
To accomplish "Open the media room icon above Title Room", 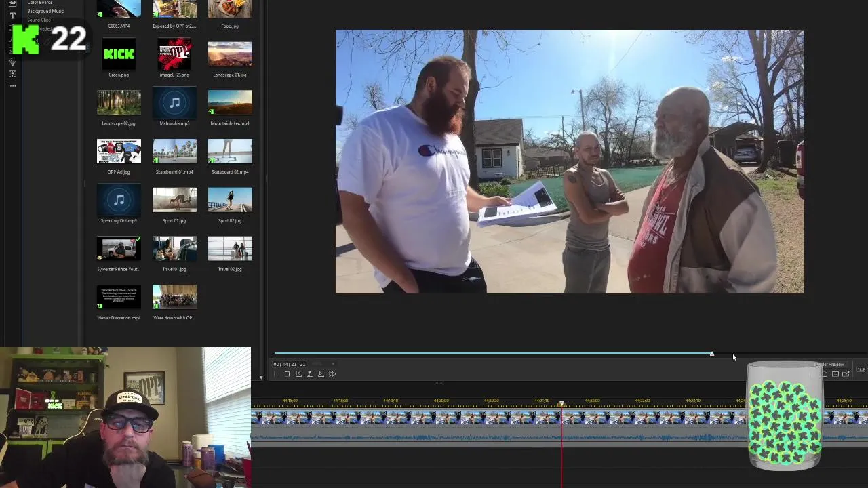I will tap(12, 3).
